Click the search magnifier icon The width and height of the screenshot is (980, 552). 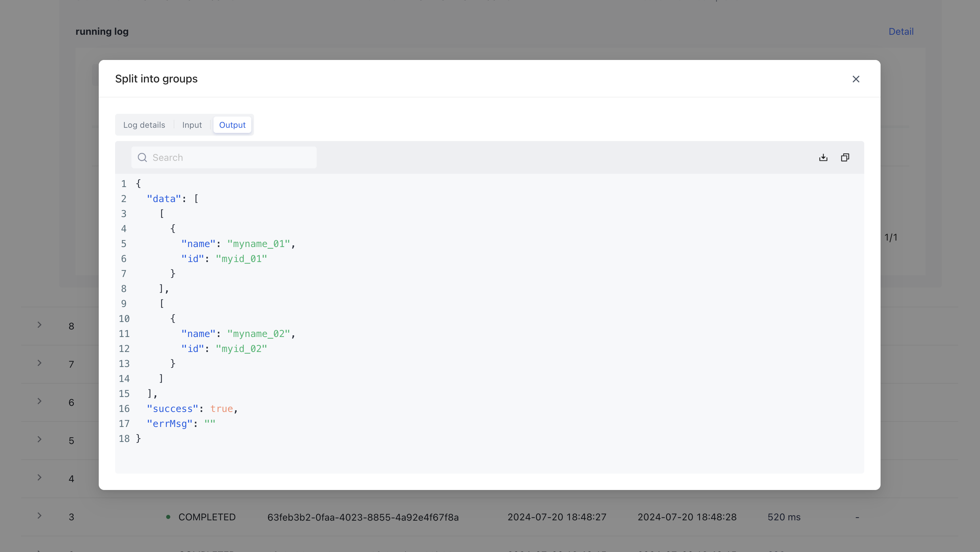[142, 158]
